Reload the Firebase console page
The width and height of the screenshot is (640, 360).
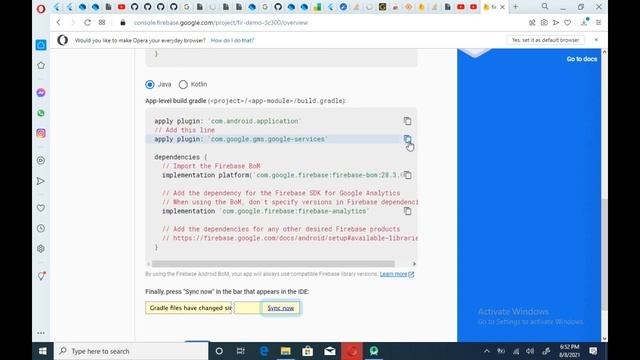(x=87, y=22)
